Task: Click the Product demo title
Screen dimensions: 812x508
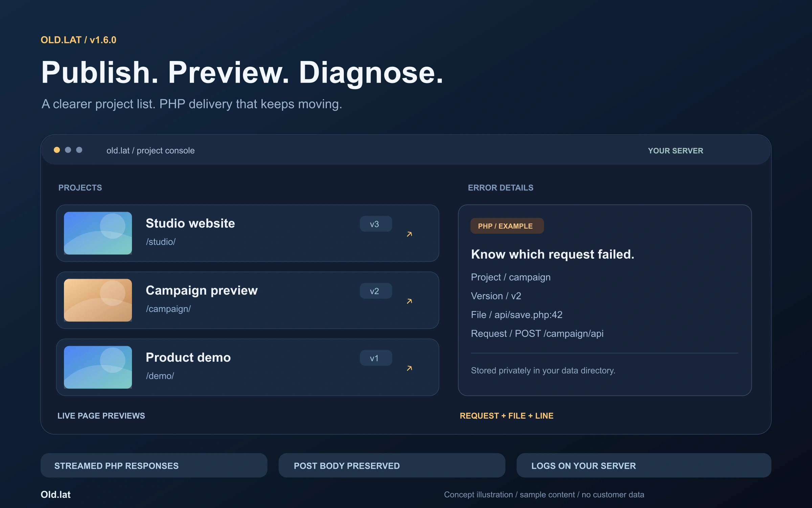Action: point(188,357)
